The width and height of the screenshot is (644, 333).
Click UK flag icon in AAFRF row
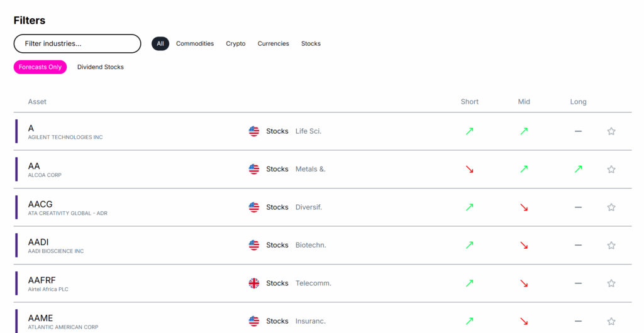[x=254, y=283]
